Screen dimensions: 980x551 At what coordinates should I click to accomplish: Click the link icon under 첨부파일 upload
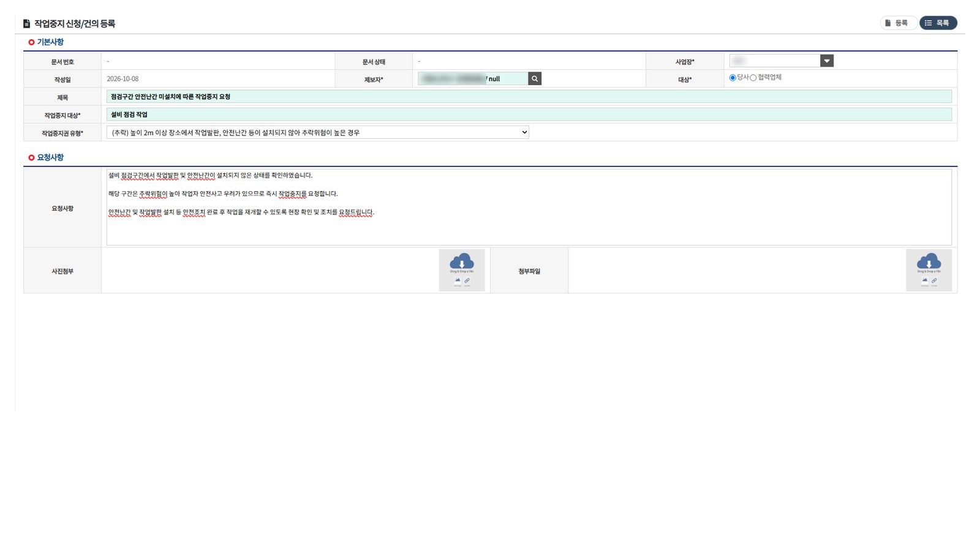[x=934, y=280]
